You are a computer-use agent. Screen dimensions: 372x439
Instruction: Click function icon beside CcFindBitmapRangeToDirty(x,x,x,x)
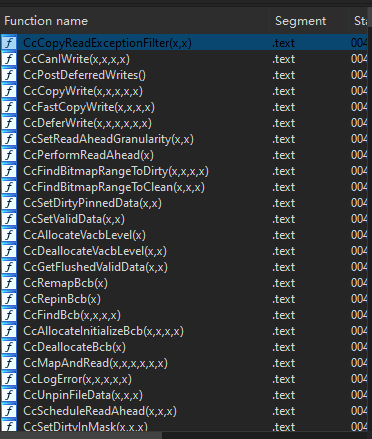[9, 171]
